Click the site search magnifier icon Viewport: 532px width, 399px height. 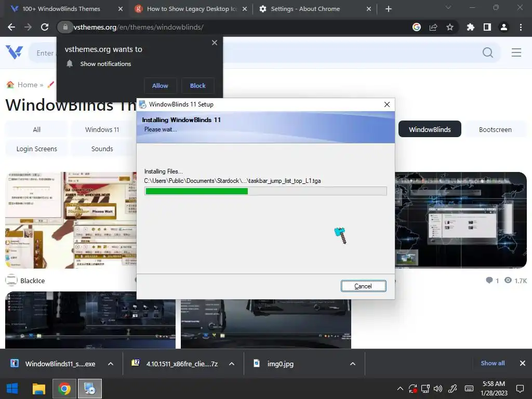point(488,52)
